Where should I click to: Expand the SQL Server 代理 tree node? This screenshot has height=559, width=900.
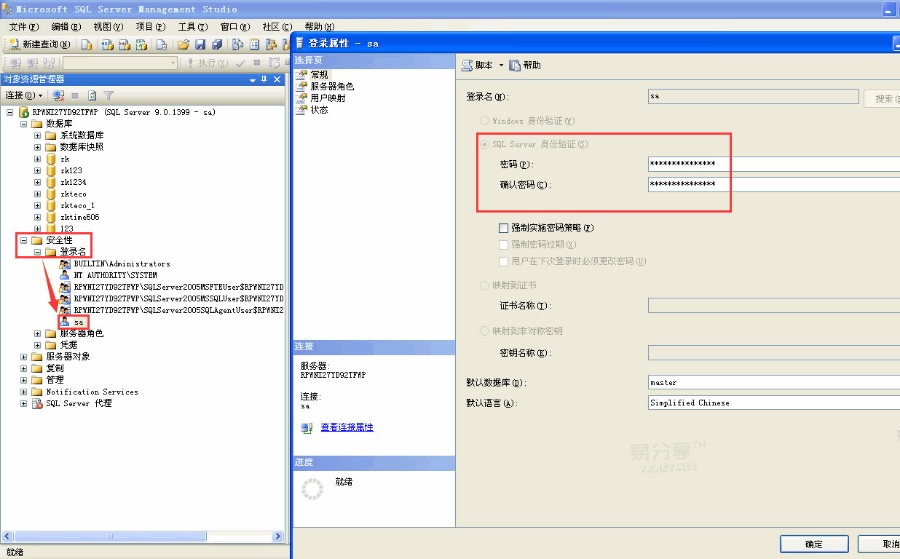[24, 403]
